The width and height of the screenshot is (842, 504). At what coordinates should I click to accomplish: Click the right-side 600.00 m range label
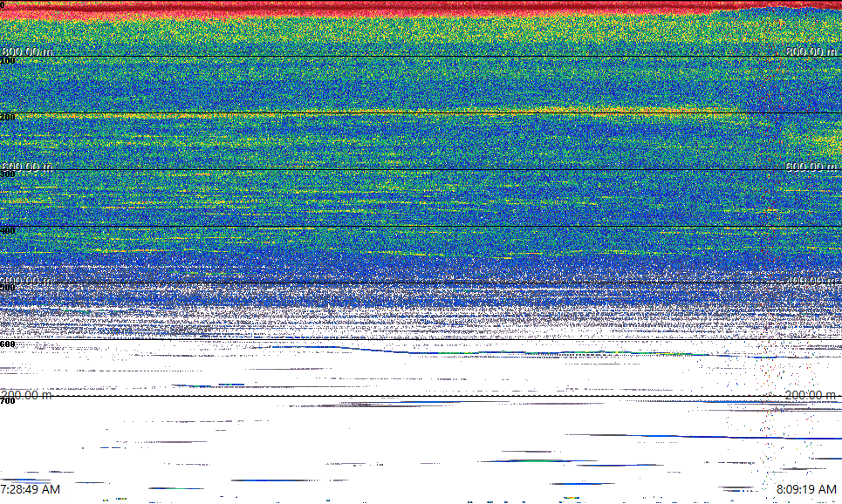811,167
